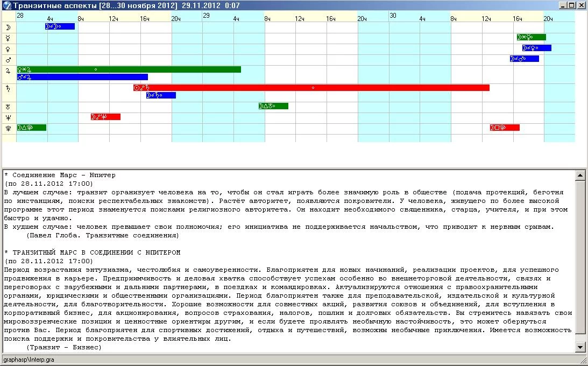Image resolution: width=588 pixels, height=366 pixels.
Task: Click the Mercury row planet symbol
Action: pyautogui.click(x=8, y=38)
